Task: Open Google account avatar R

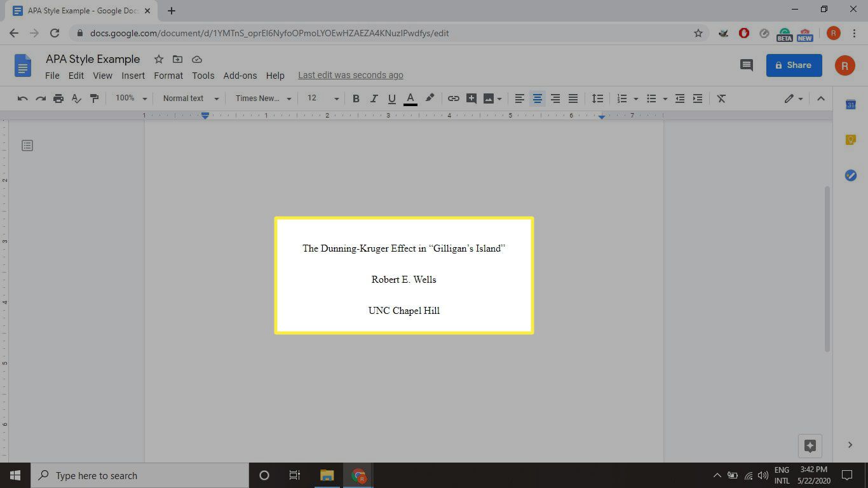Action: (844, 65)
